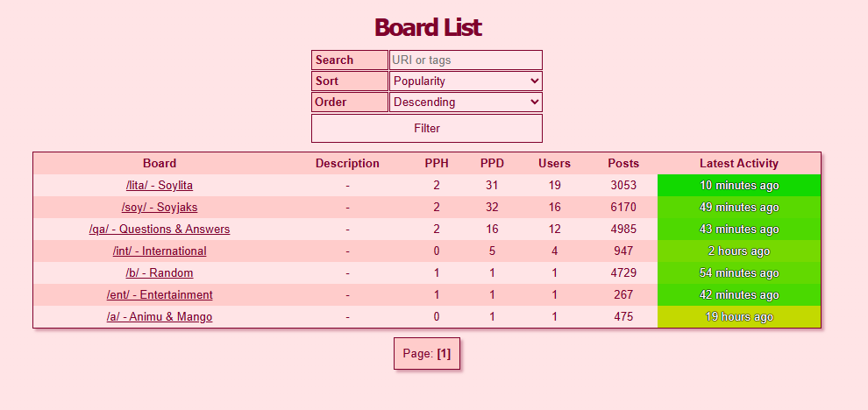Expand the Sort dropdown set to Popularity

pos(466,81)
